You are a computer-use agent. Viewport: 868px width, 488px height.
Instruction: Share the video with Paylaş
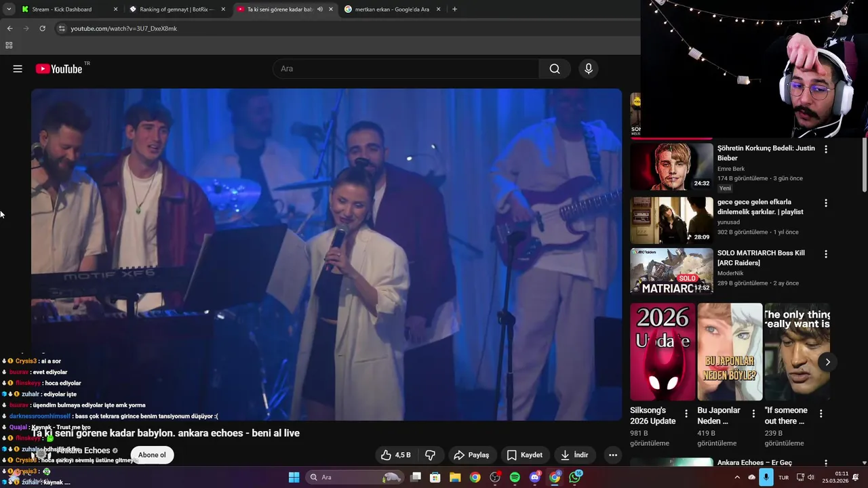pos(471,455)
